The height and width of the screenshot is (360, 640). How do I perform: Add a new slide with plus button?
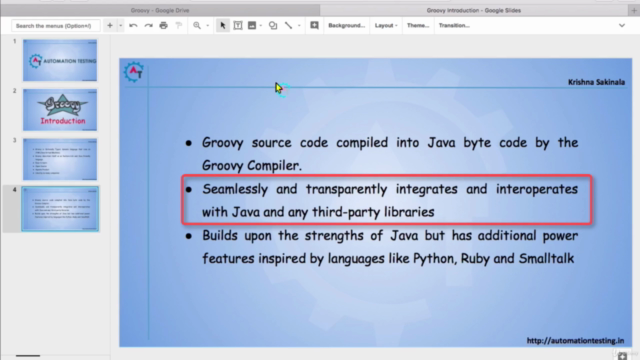click(x=110, y=25)
